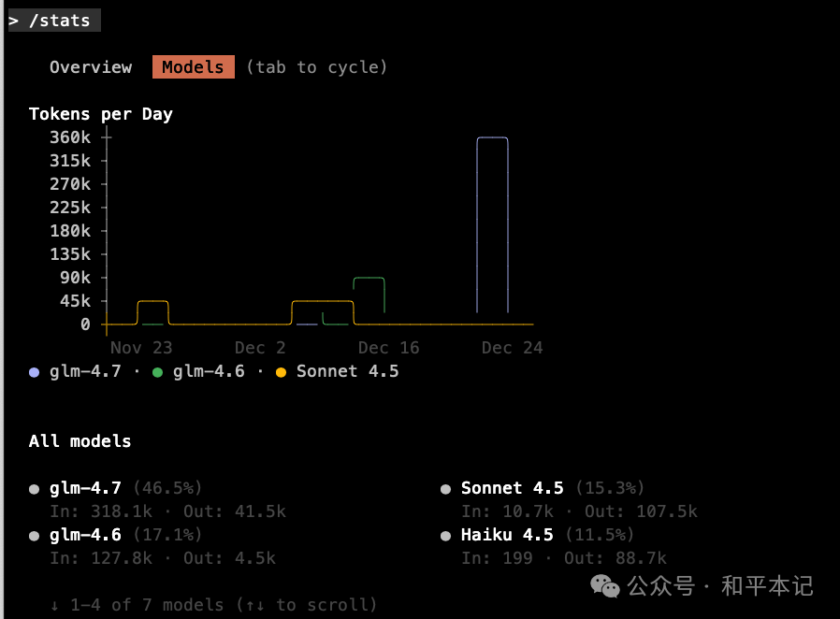Image resolution: width=840 pixels, height=619 pixels.
Task: Click the 11.5% share value
Action: (600, 535)
